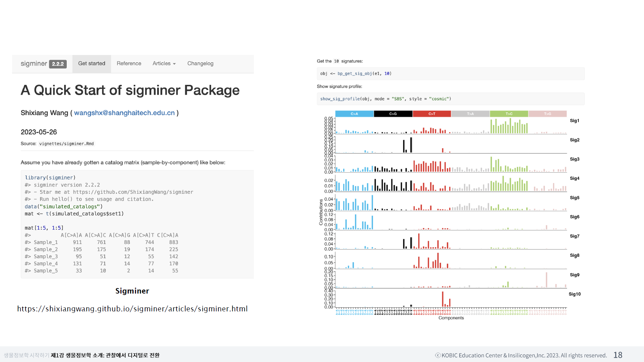Image resolution: width=644 pixels, height=362 pixels.
Task: Click the library(sigminer) code line
Action: click(x=50, y=178)
